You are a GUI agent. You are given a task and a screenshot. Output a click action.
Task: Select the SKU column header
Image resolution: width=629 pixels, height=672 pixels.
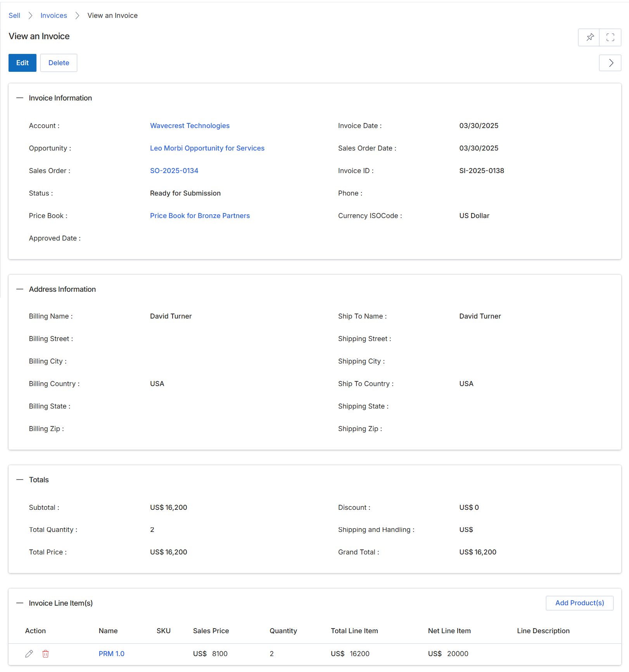[x=164, y=631]
